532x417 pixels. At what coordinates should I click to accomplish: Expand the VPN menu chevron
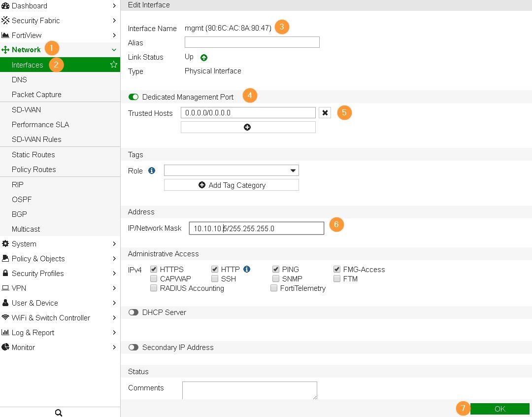[x=114, y=288]
